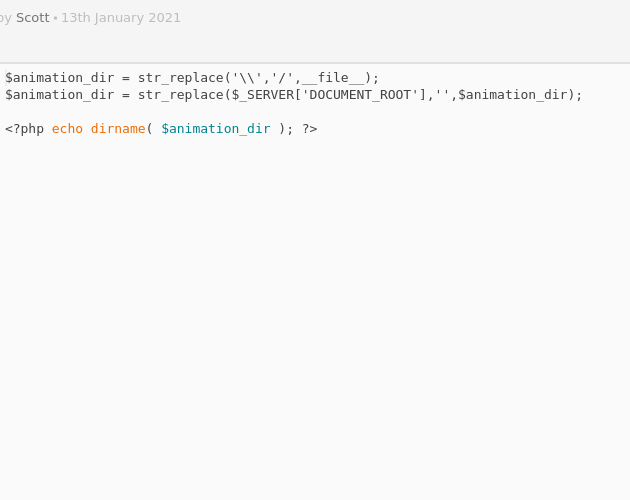Click $_SERVER superglobal in second line
Image resolution: width=630 pixels, height=500 pixels.
click(x=263, y=95)
